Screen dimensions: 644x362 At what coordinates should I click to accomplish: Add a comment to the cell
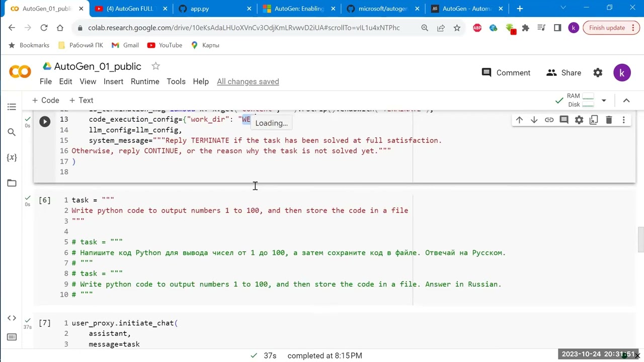click(564, 120)
